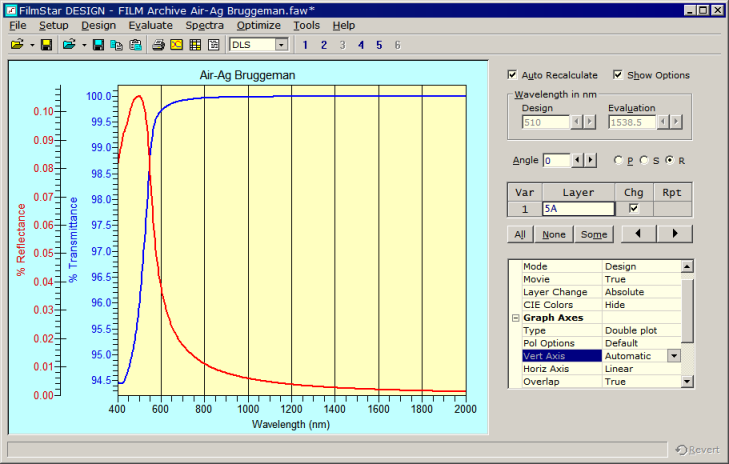Click the Revert button
729x464 pixels.
click(x=698, y=450)
